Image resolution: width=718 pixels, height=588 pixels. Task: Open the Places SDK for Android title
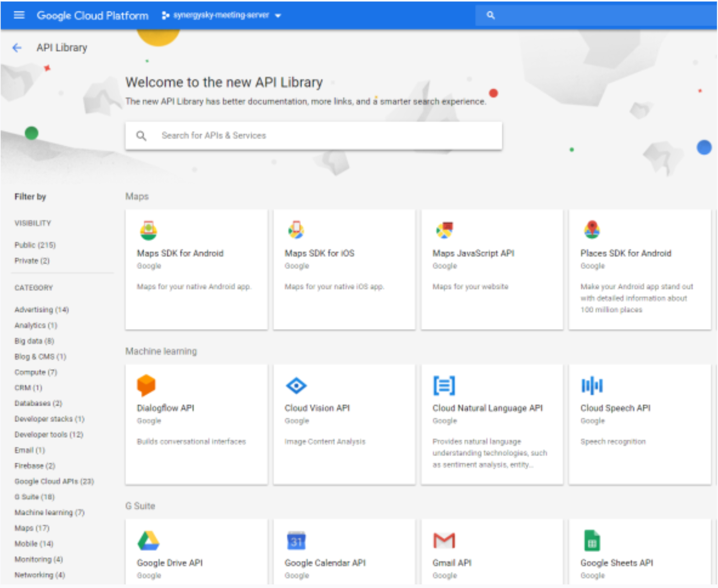point(626,254)
